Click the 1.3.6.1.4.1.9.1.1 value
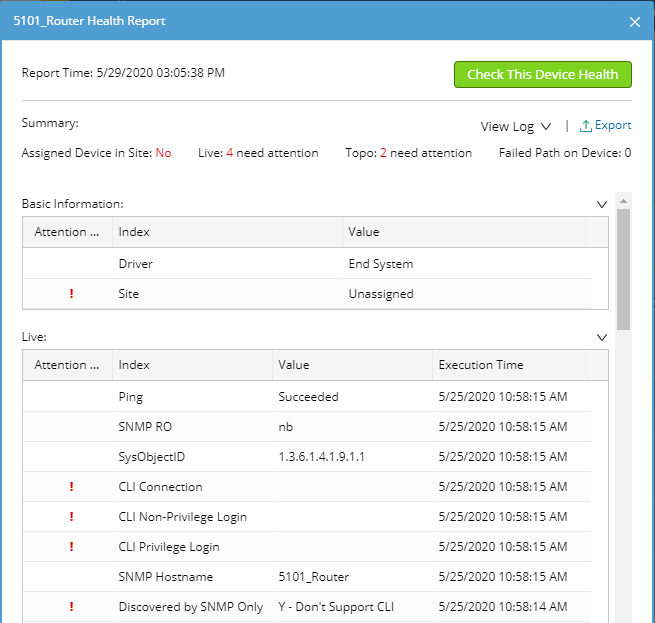Screen dimensions: 655x623 click(322, 457)
